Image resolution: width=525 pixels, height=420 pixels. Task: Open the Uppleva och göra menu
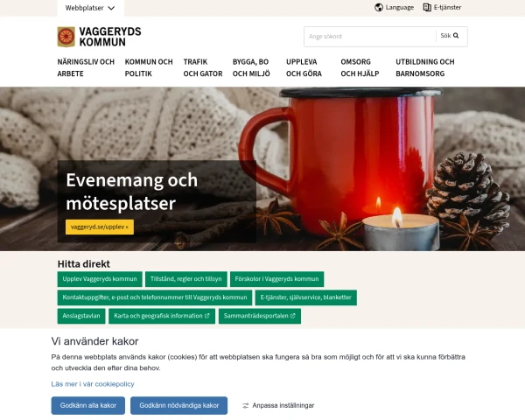tap(304, 67)
